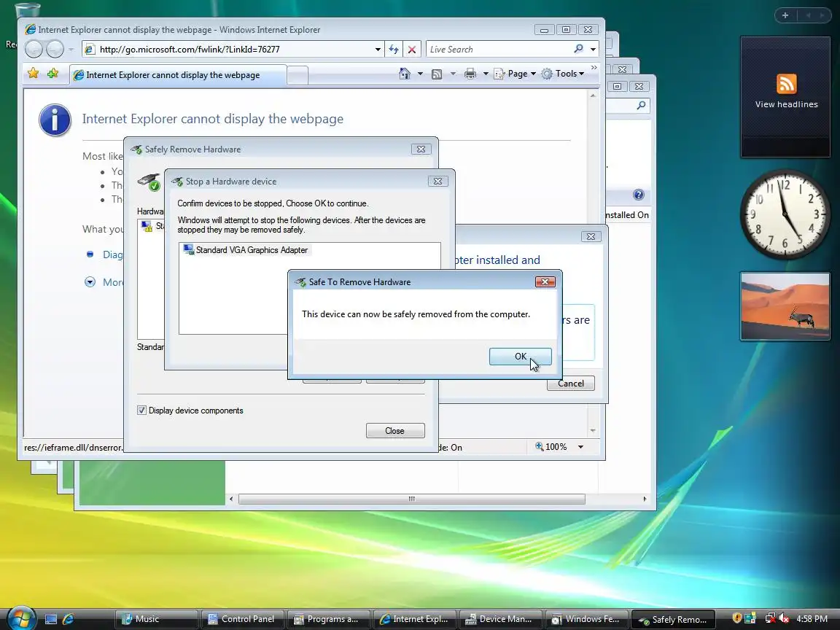Click Add to Favorites icon
Image resolution: width=840 pixels, height=630 pixels.
pos(52,74)
